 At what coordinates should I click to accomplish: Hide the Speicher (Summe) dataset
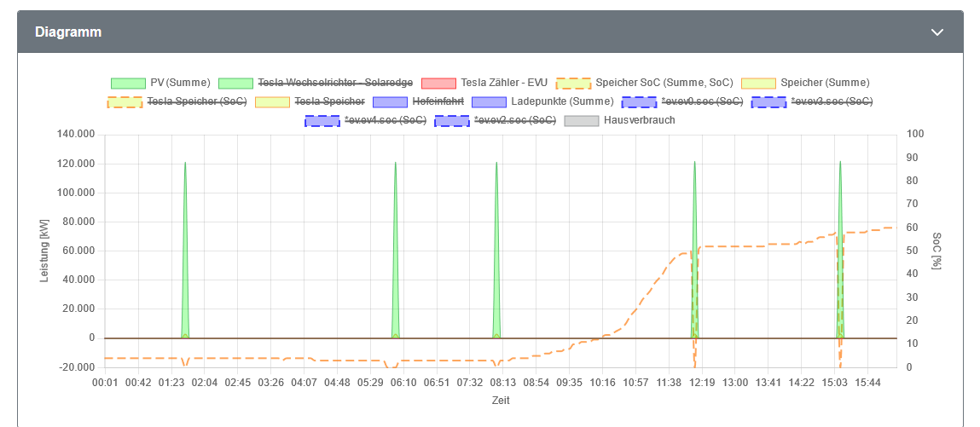pos(825,83)
